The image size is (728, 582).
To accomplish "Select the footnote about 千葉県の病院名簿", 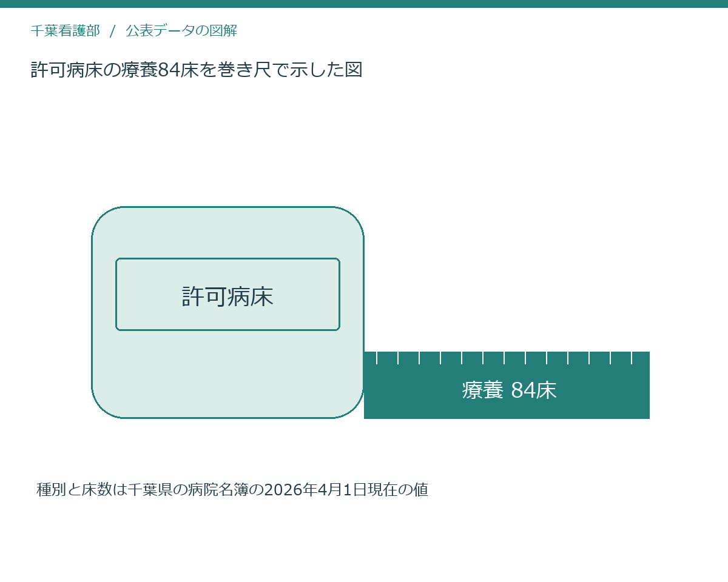I will point(232,489).
